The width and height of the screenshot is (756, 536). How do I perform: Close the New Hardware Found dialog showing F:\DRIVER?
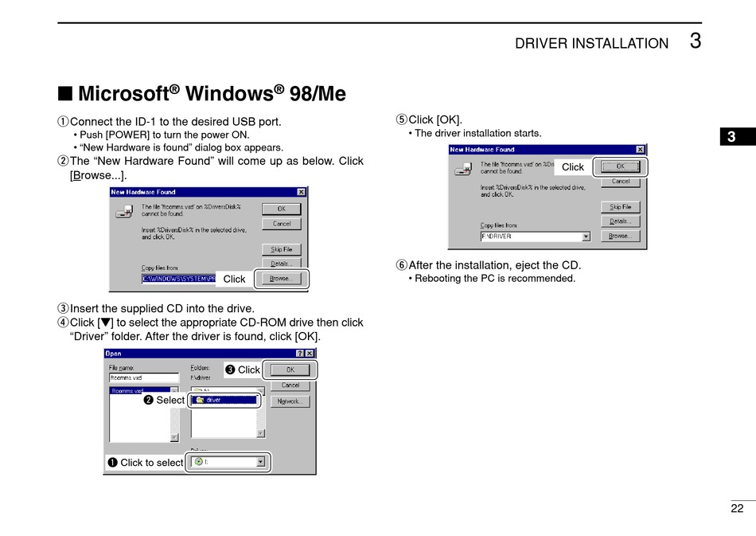coord(640,150)
